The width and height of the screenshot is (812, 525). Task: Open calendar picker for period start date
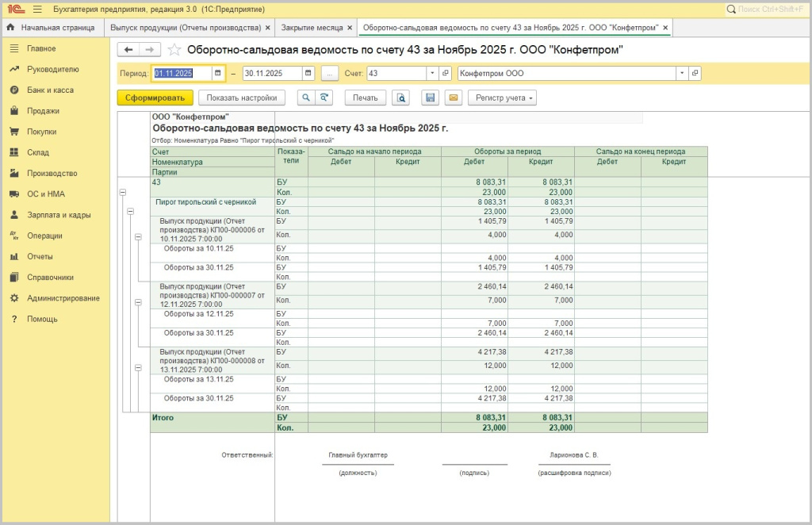(218, 73)
